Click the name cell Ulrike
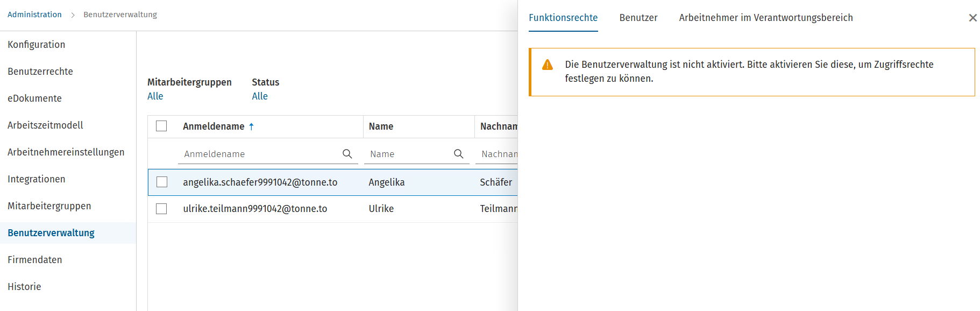Image resolution: width=980 pixels, height=311 pixels. coord(381,209)
